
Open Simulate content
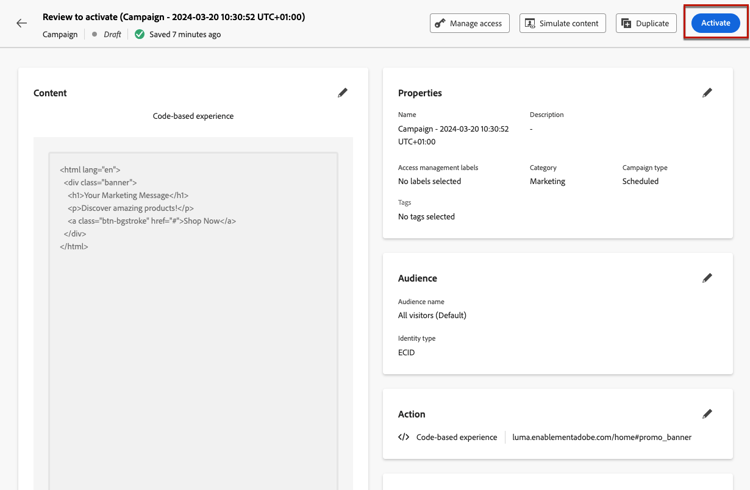pyautogui.click(x=562, y=23)
